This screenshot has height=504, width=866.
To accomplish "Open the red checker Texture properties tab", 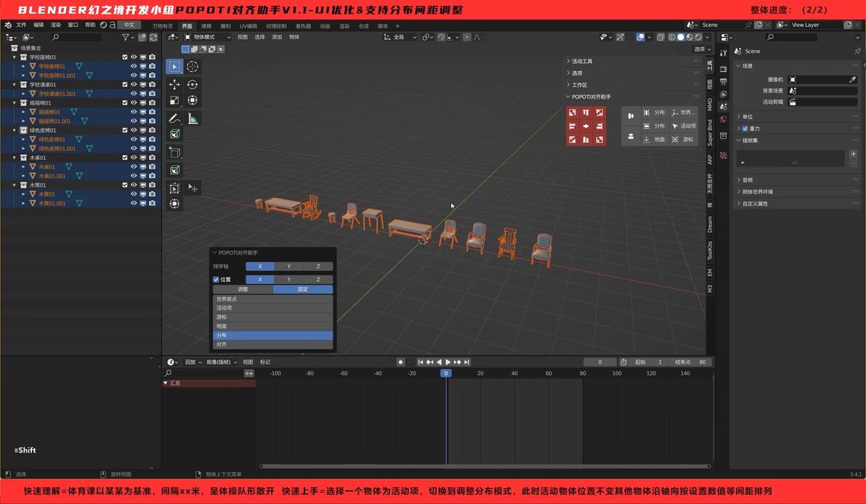I will pos(724,155).
